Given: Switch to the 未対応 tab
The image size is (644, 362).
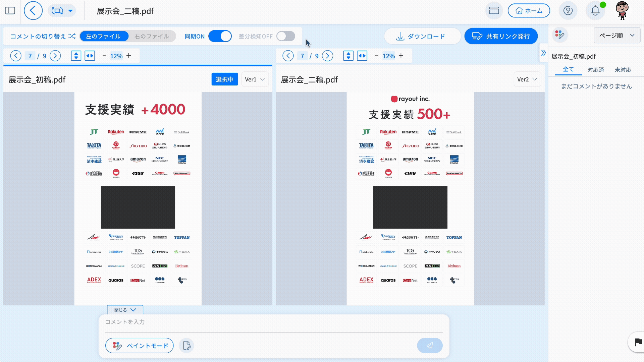Looking at the screenshot, I should tap(623, 70).
